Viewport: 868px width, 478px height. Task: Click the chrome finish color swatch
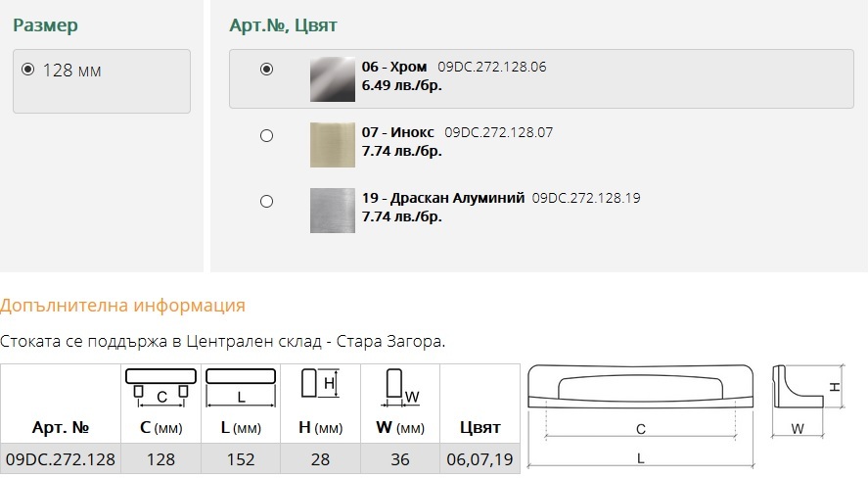[332, 79]
